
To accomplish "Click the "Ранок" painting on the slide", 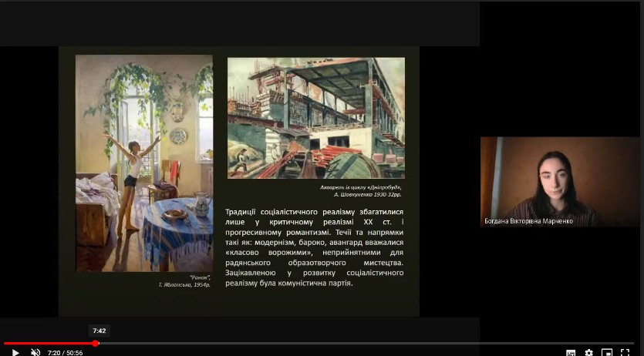I will (x=144, y=163).
